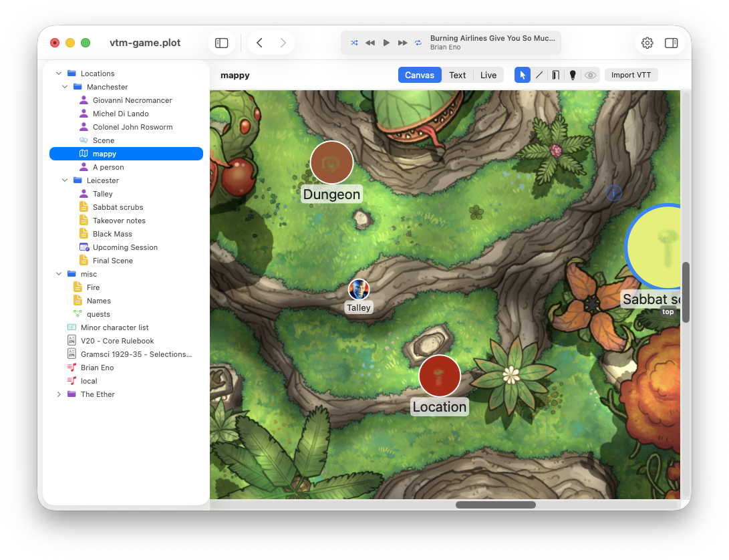The width and height of the screenshot is (729, 560).
Task: Select the light bulb tool
Action: [573, 75]
